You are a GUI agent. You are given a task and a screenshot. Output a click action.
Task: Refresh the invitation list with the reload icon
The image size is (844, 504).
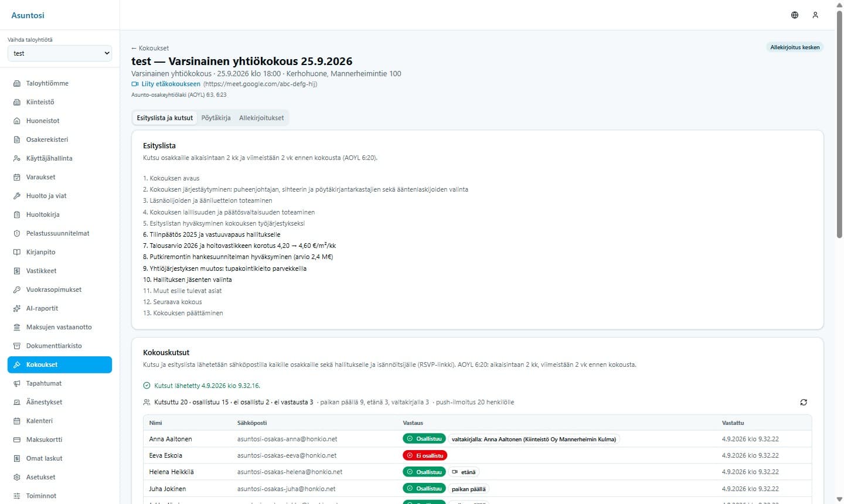click(x=804, y=402)
